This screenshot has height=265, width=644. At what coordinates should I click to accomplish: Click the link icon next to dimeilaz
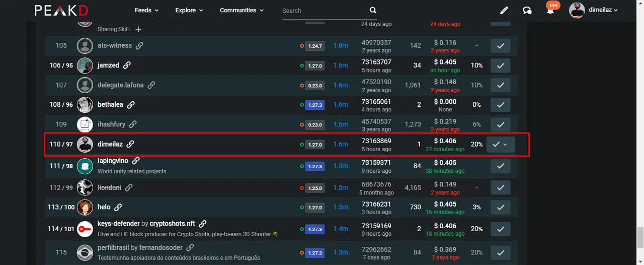tap(130, 144)
